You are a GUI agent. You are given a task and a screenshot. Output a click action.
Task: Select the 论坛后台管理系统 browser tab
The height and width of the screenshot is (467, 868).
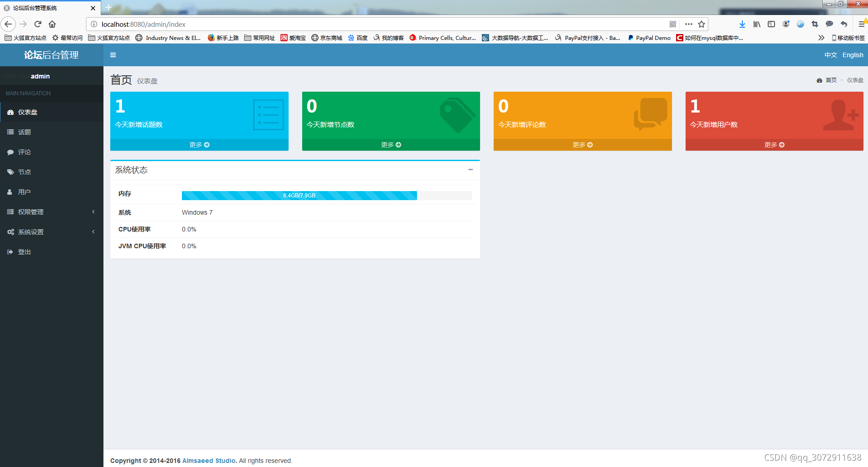(50, 8)
